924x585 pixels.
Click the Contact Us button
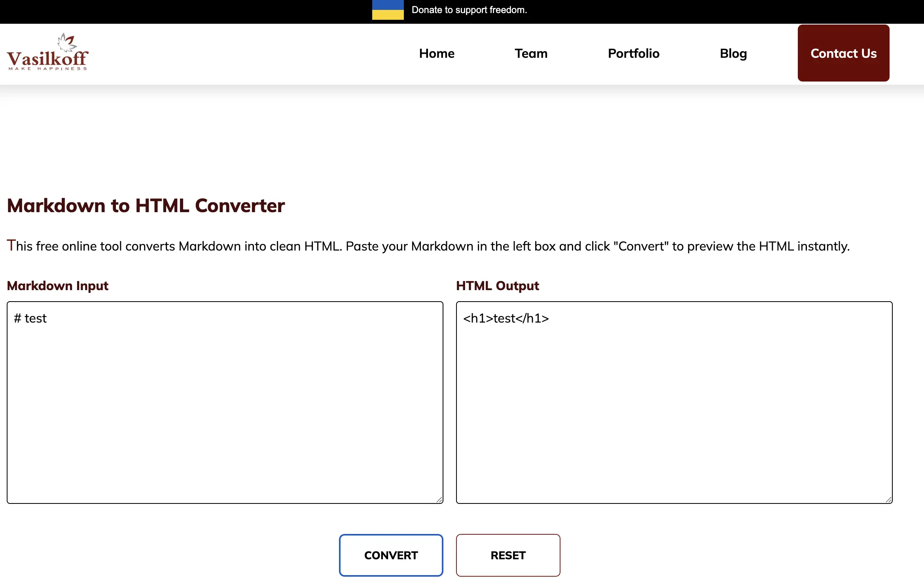[843, 53]
